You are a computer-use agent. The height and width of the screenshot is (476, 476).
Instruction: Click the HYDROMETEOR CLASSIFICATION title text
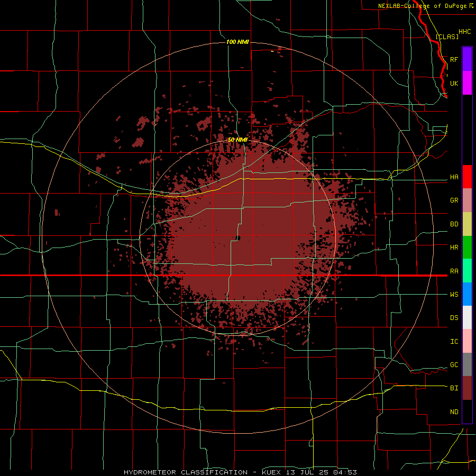[186, 472]
